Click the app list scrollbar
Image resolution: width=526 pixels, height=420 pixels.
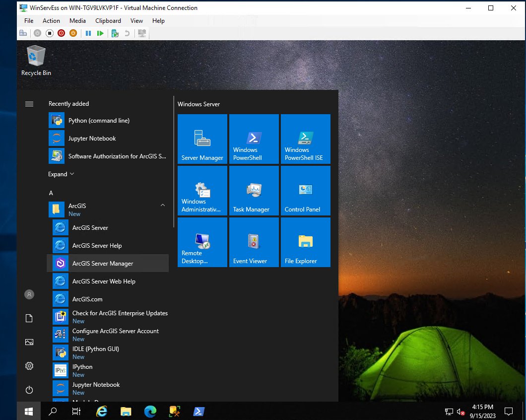(x=174, y=162)
